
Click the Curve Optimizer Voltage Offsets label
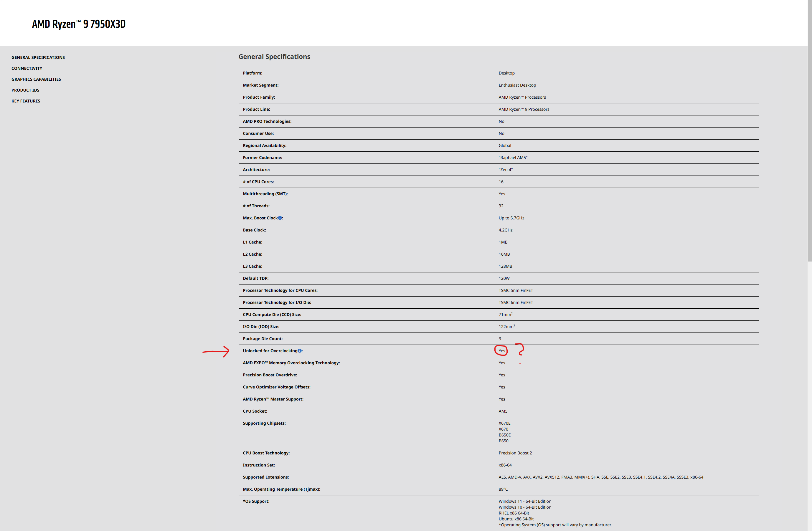coord(276,387)
